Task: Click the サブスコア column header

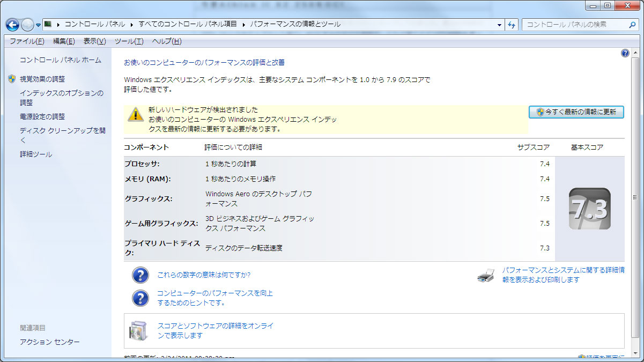Action: (x=534, y=147)
